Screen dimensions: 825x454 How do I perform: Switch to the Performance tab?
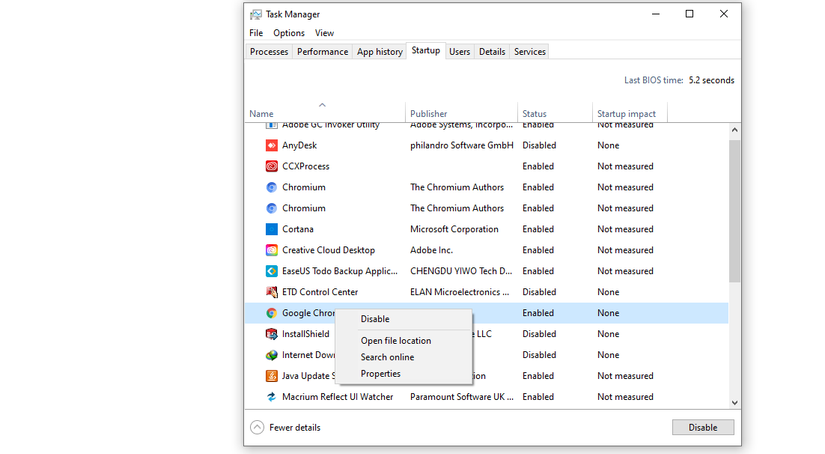(x=322, y=52)
